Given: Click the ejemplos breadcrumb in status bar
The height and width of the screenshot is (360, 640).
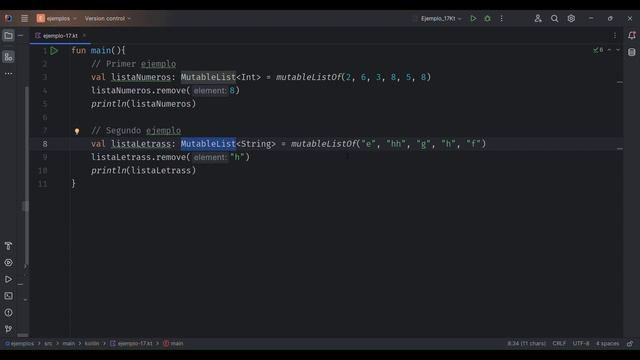Looking at the screenshot, I should click(x=20, y=344).
